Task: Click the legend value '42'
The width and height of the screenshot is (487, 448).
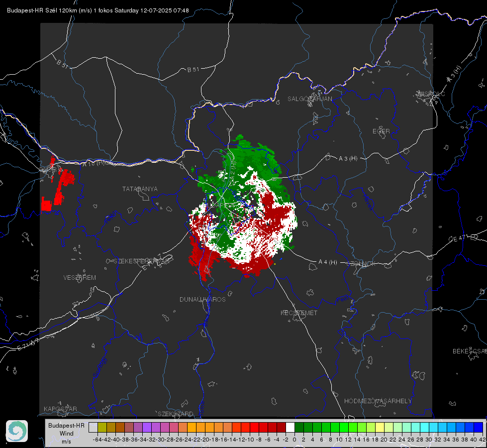Action: pos(482,440)
